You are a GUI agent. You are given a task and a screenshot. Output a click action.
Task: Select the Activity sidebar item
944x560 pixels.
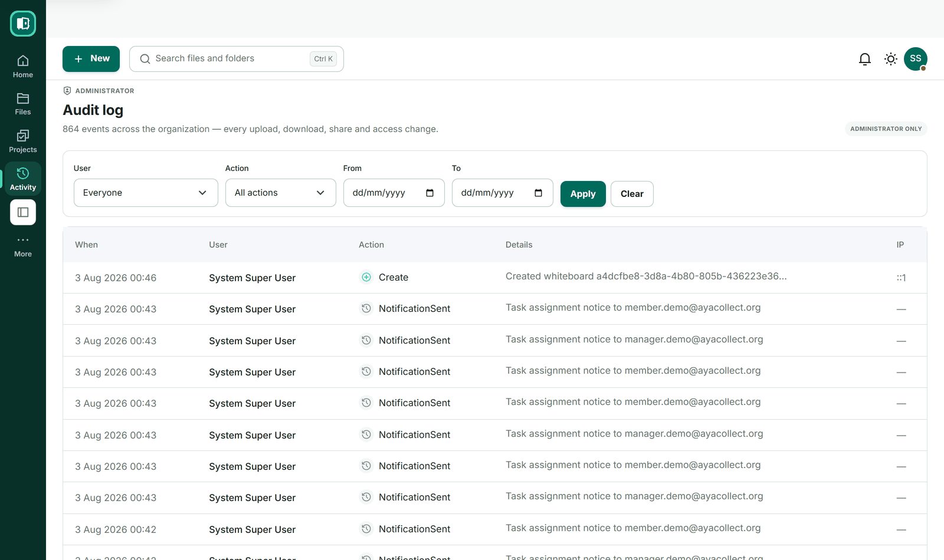23,179
